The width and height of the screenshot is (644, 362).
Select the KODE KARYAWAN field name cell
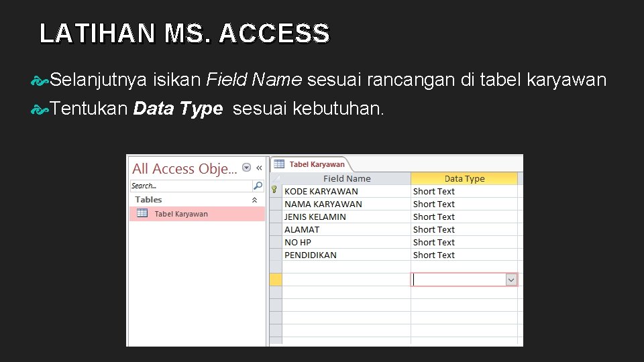[346, 191]
